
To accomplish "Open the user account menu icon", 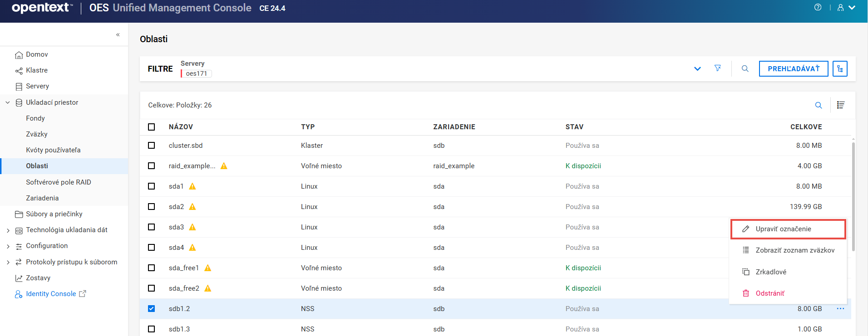I will pyautogui.click(x=846, y=8).
